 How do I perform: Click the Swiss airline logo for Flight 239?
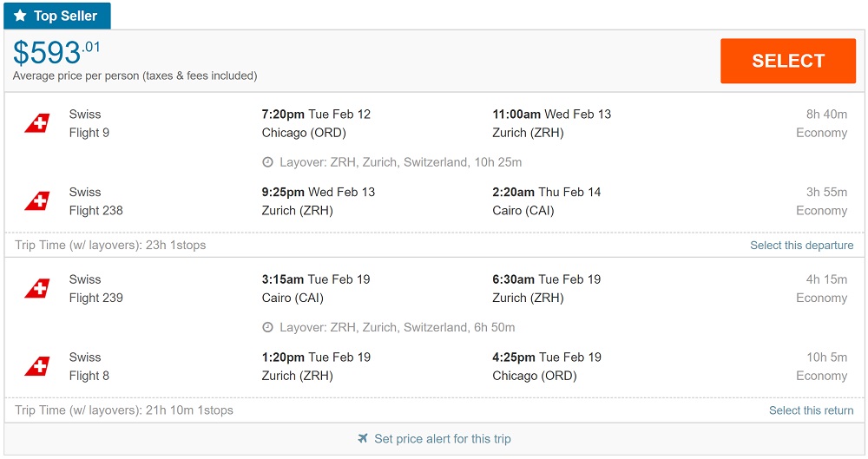37,289
